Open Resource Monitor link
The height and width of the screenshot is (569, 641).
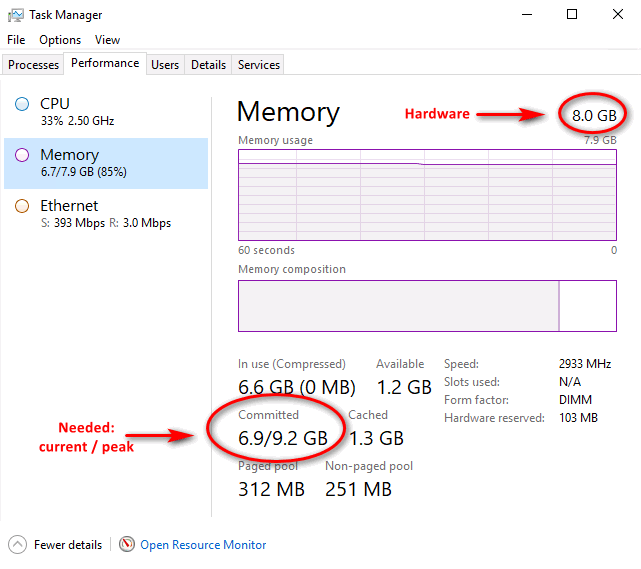click(203, 545)
